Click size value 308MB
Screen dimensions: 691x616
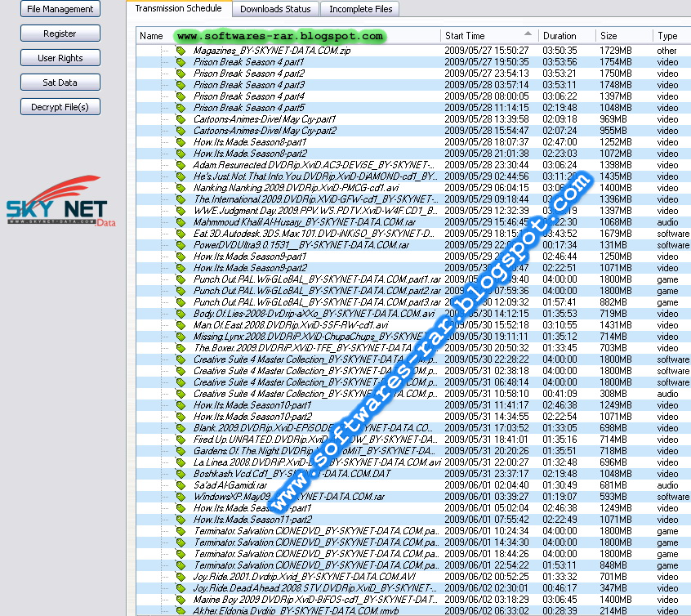click(x=613, y=394)
